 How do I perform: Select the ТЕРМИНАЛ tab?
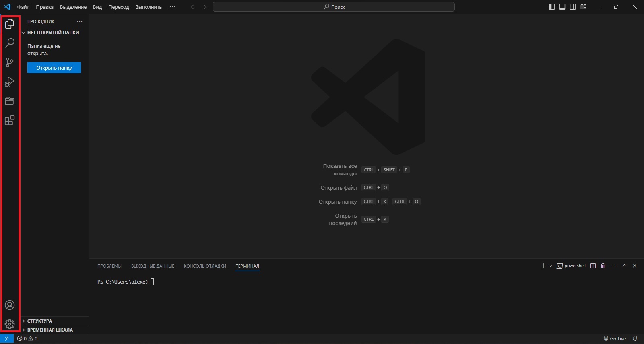248,266
